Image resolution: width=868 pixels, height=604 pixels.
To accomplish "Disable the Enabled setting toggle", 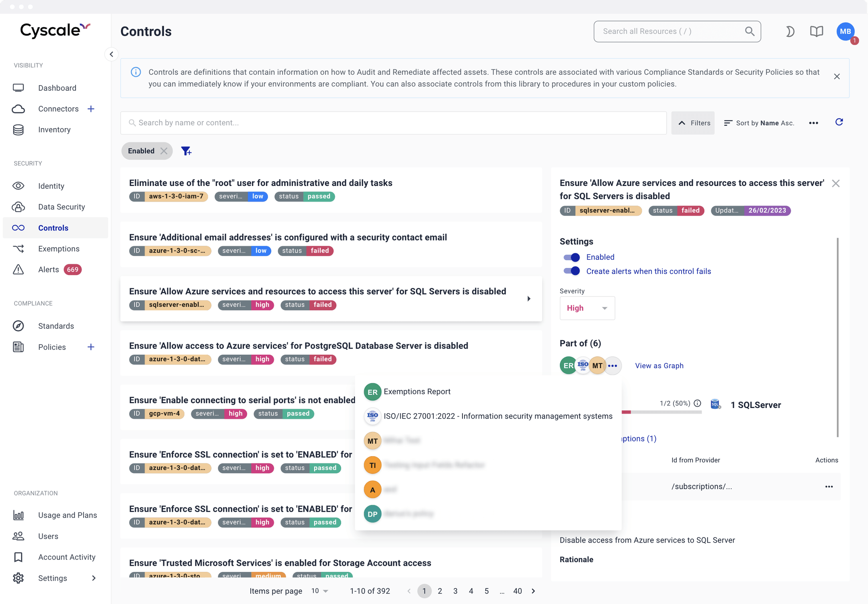I will coord(571,257).
